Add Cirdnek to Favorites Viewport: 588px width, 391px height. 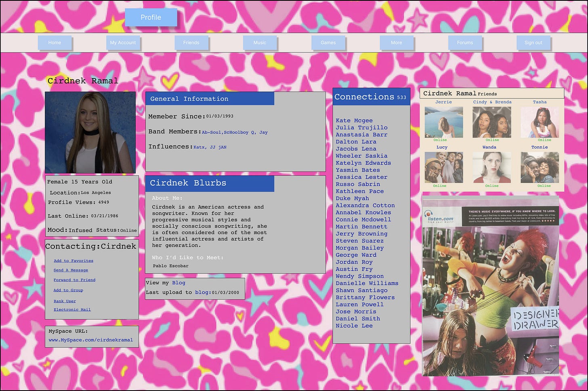click(x=73, y=261)
